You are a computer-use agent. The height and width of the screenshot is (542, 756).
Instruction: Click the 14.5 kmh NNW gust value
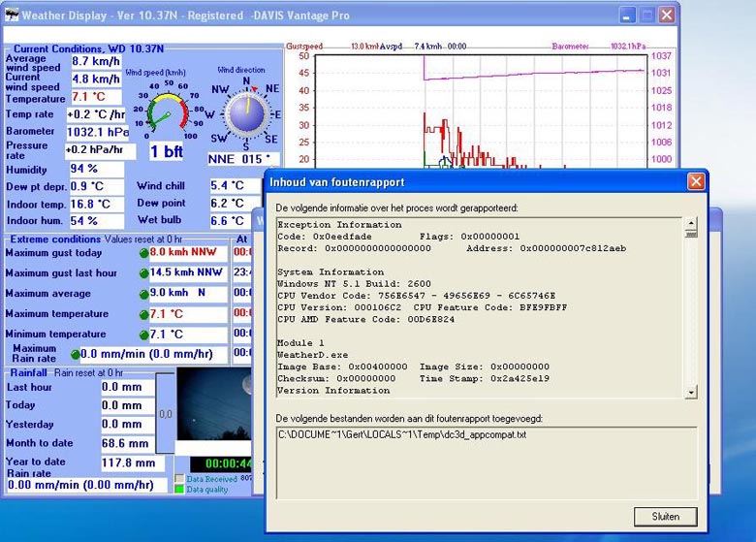pyautogui.click(x=188, y=272)
